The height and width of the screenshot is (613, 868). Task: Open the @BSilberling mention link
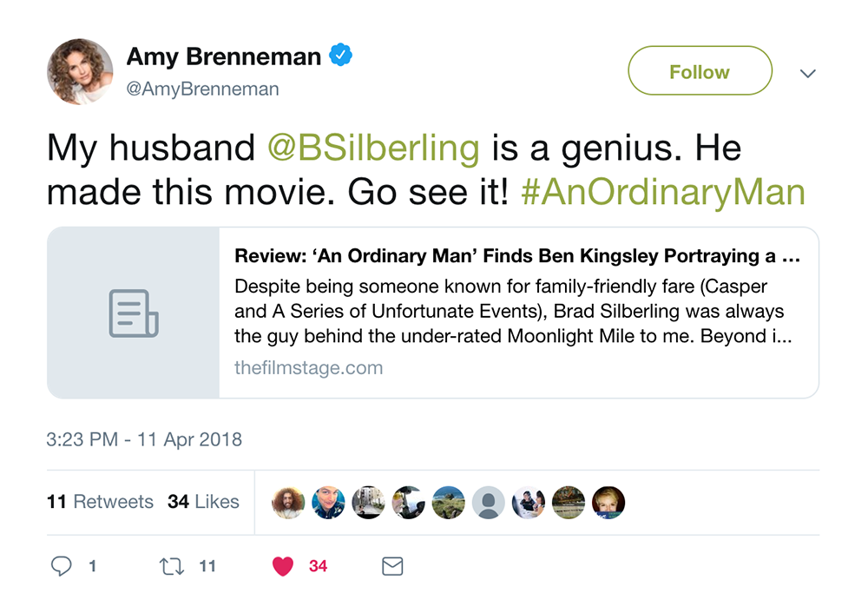(x=373, y=148)
